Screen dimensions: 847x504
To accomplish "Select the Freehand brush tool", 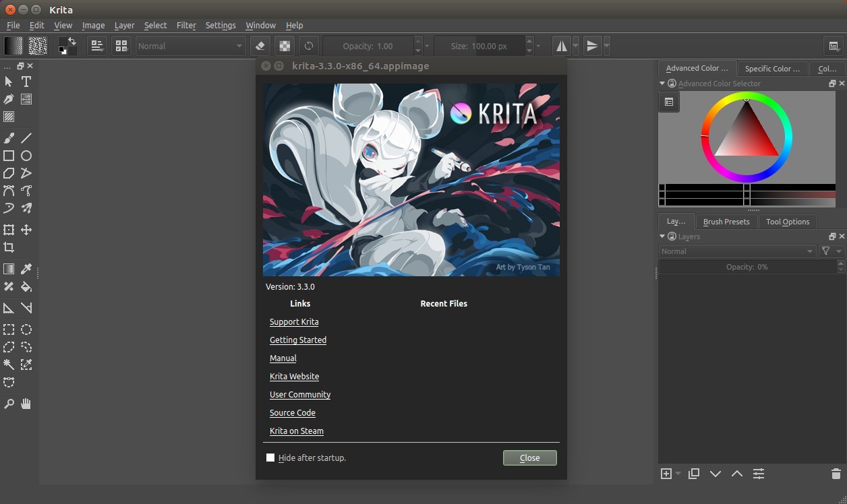I will (9, 137).
